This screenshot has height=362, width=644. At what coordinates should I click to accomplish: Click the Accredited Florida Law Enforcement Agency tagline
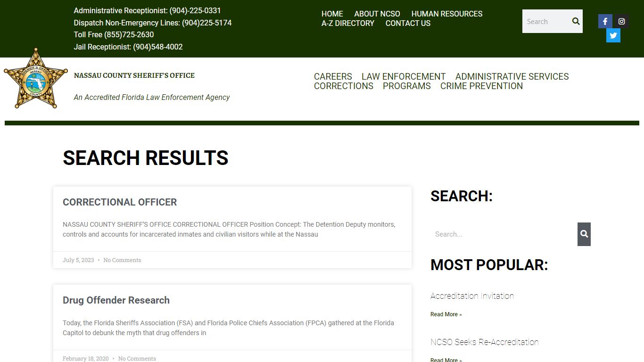tap(152, 97)
